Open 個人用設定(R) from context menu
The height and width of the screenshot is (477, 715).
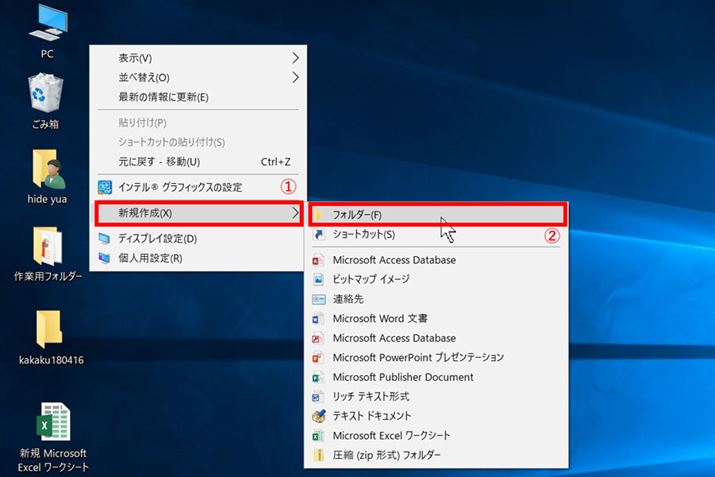coord(150,258)
